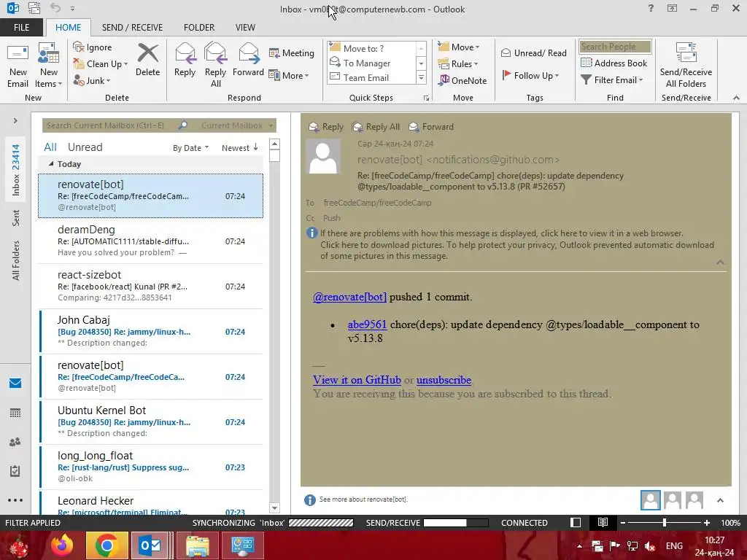
Task: Open more navigation options (three dots)
Action: [x=15, y=500]
